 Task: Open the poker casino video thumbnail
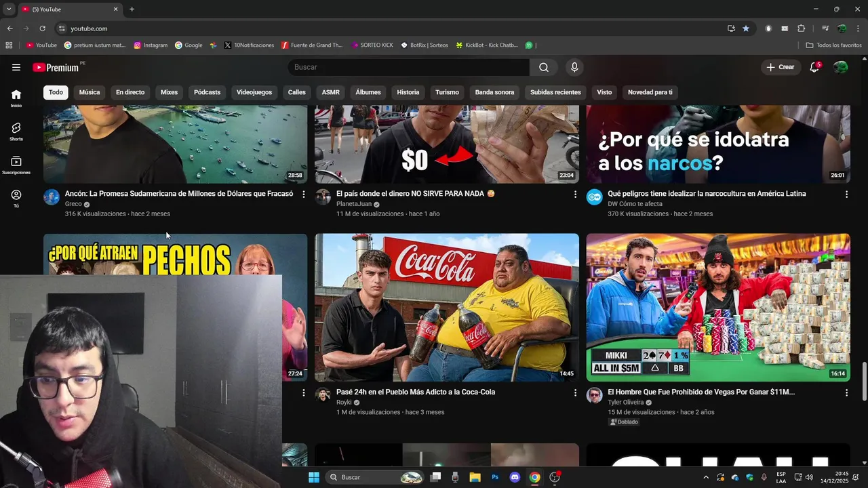[x=718, y=308]
